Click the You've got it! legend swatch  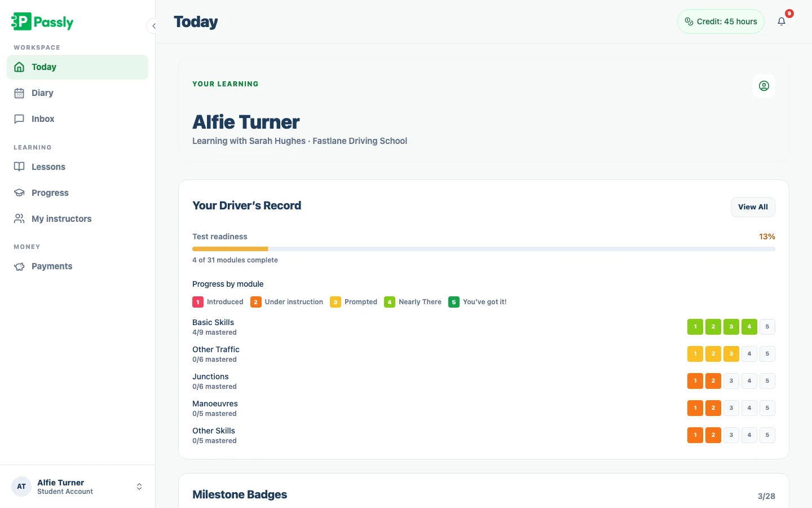tap(454, 302)
